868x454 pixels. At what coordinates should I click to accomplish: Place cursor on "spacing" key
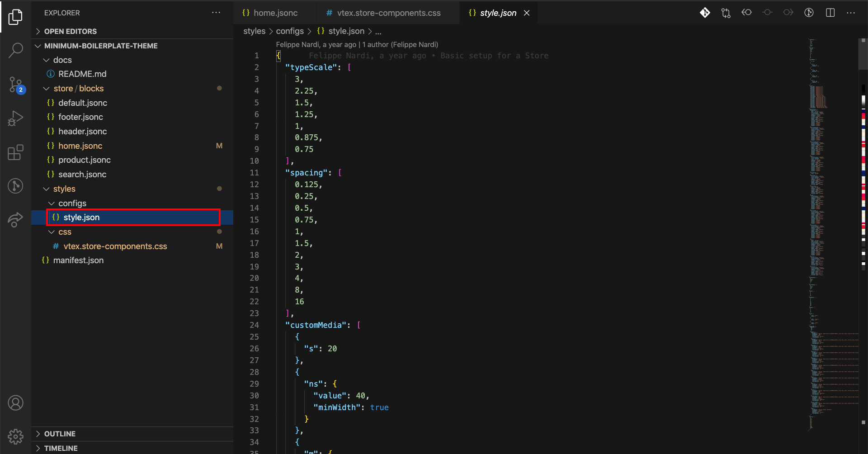307,173
